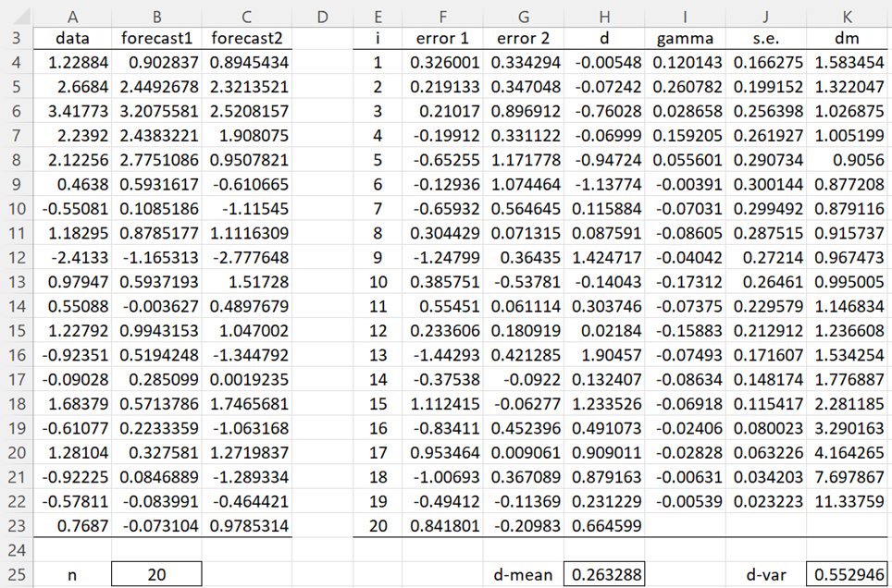Click the forecast1 header cell
892x588 pixels.
[x=156, y=38]
